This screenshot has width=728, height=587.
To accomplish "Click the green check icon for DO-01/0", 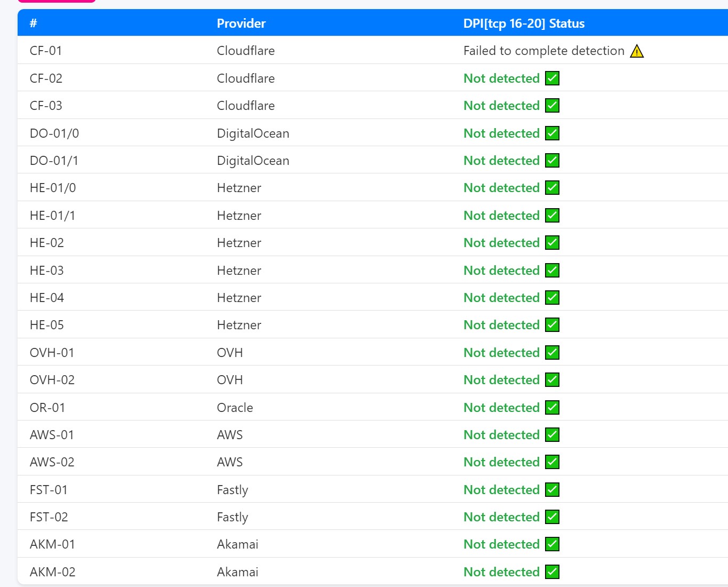I will pos(553,133).
